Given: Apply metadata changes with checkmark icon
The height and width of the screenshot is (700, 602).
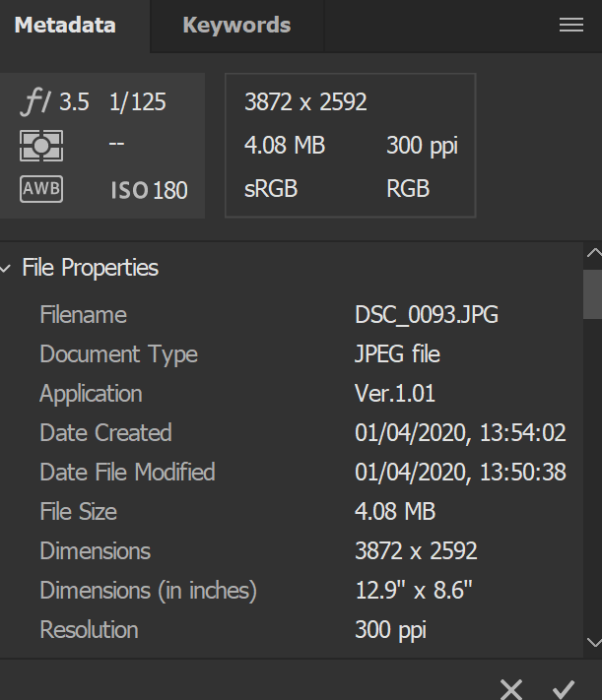Looking at the screenshot, I should click(564, 687).
